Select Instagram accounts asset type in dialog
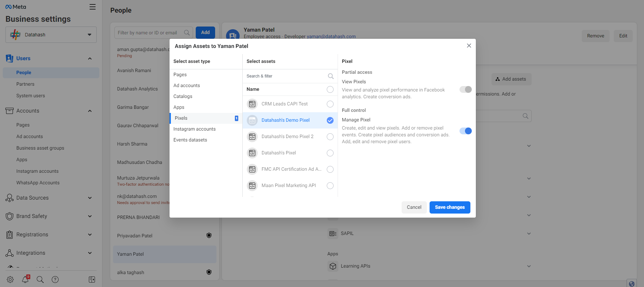The height and width of the screenshot is (287, 644). (206, 129)
